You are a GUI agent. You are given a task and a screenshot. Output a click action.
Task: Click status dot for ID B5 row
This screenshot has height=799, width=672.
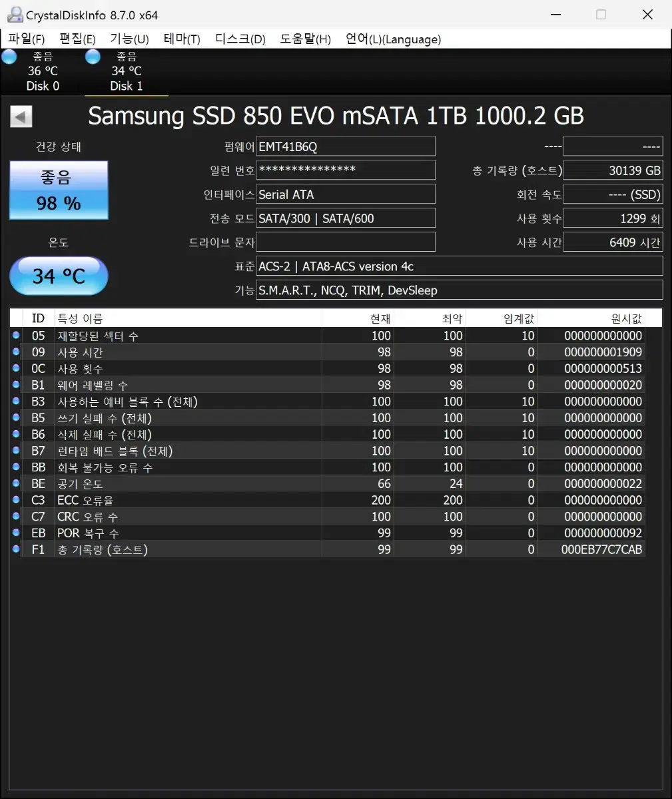[x=16, y=417]
